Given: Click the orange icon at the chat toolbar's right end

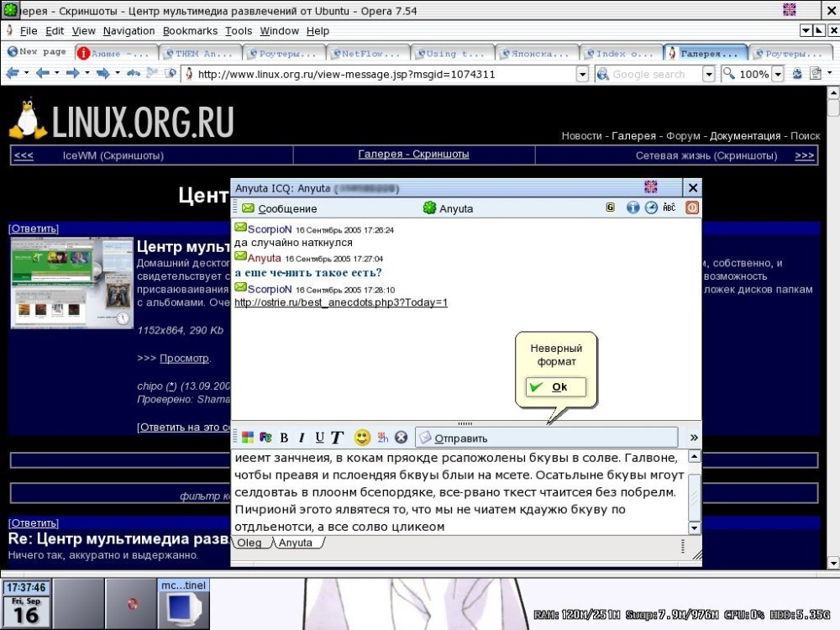Looking at the screenshot, I should (x=692, y=207).
